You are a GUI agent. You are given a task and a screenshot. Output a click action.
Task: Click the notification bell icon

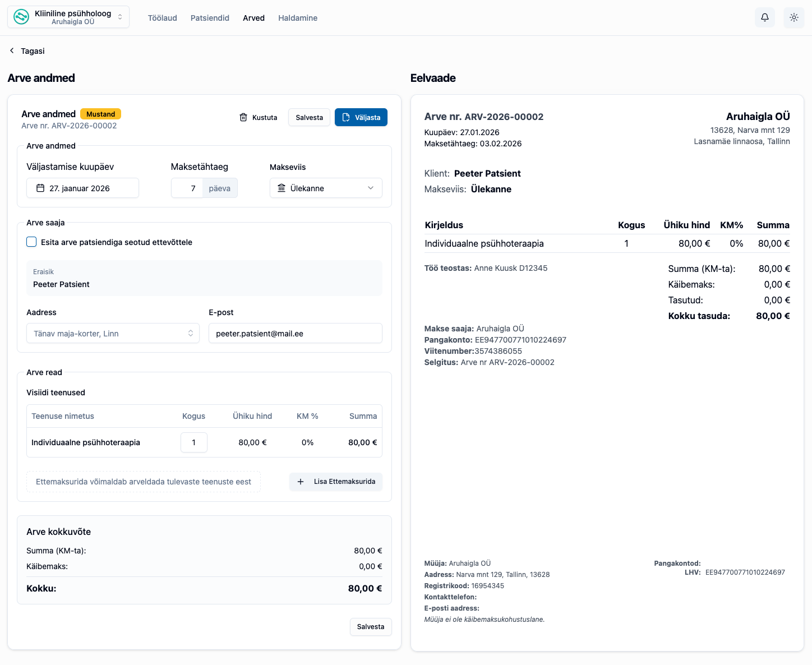(x=764, y=17)
